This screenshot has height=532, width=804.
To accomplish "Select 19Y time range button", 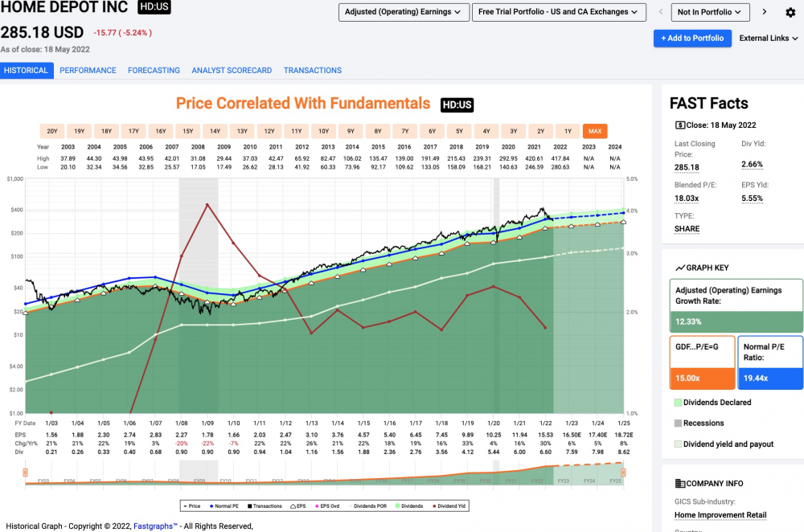I will point(79,131).
